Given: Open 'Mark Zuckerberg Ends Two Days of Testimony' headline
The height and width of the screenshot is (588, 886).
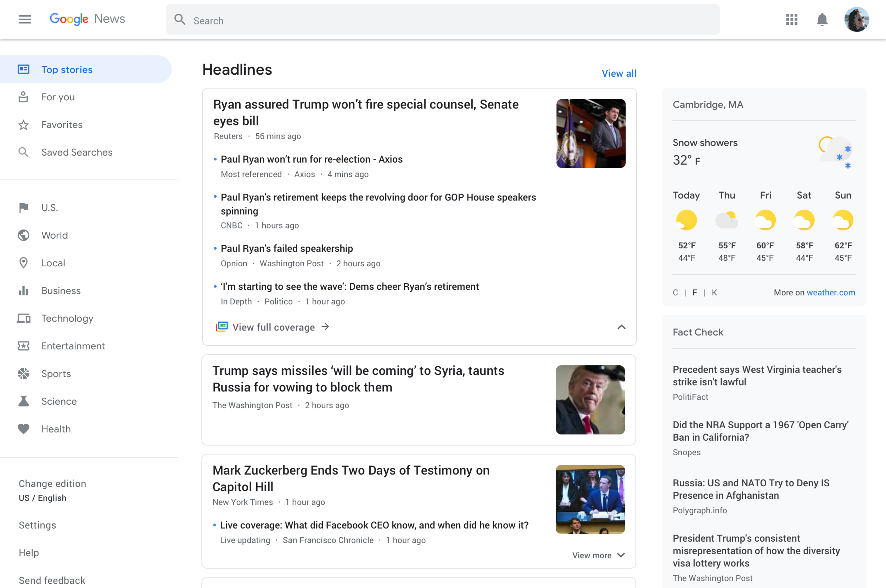Looking at the screenshot, I should point(351,479).
